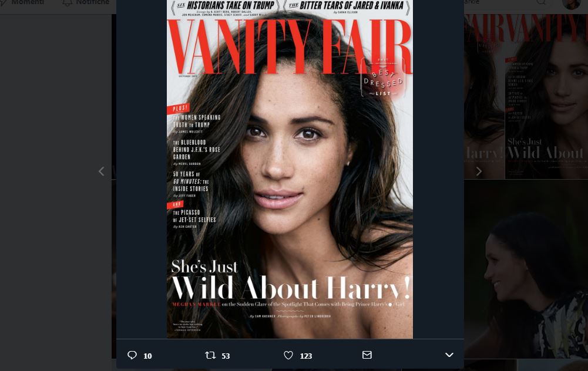Click the reply speech bubble icon
This screenshot has width=588, height=371.
coord(132,355)
